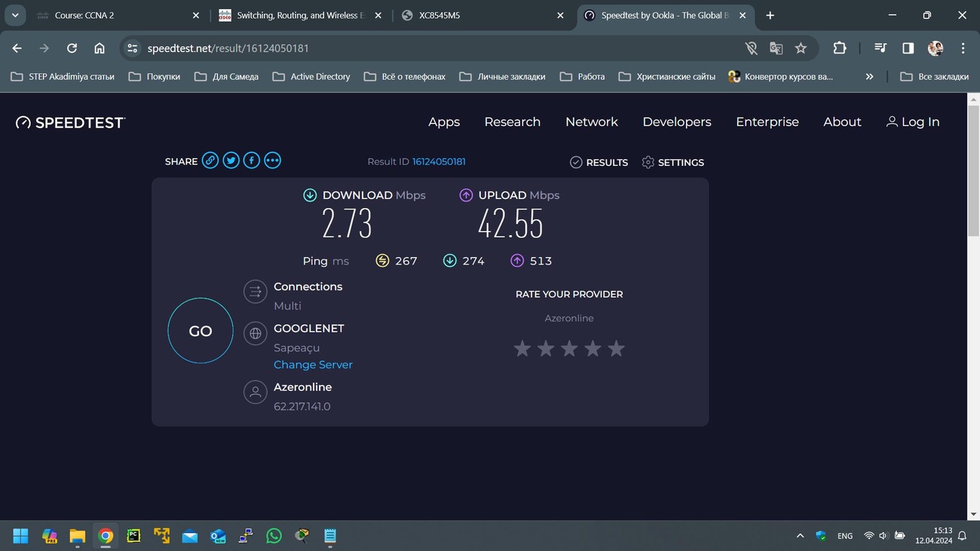Open the Apps menu item

pyautogui.click(x=444, y=122)
